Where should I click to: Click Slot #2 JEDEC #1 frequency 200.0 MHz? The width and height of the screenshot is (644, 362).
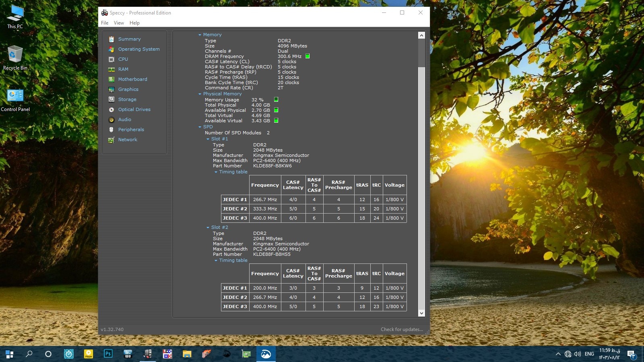click(x=265, y=288)
